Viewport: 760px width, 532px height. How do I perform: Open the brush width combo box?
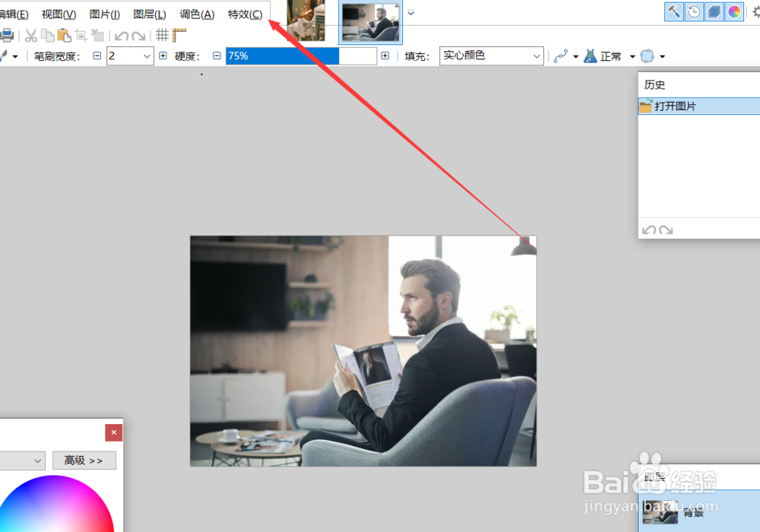pos(130,55)
